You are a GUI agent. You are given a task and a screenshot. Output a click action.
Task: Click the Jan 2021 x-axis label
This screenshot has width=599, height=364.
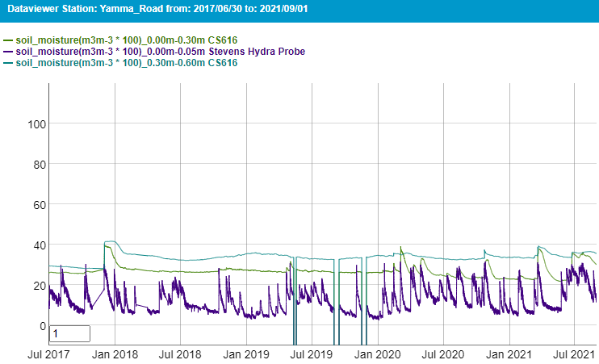[509, 354]
